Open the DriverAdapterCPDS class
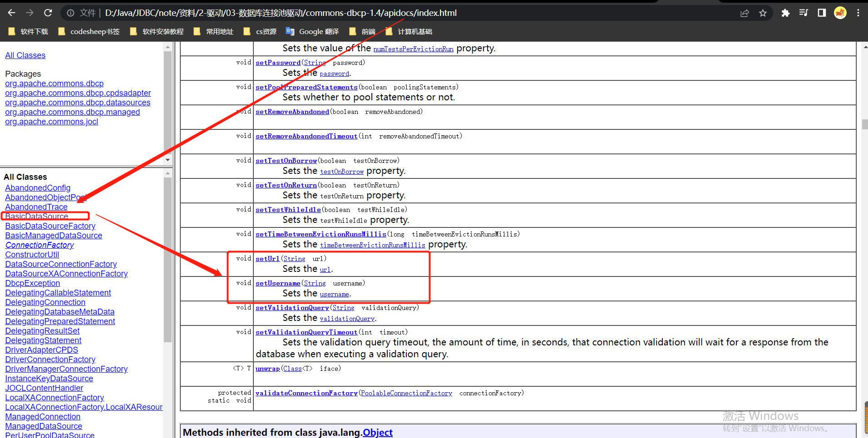Viewport: 868px width, 438px height. point(42,350)
